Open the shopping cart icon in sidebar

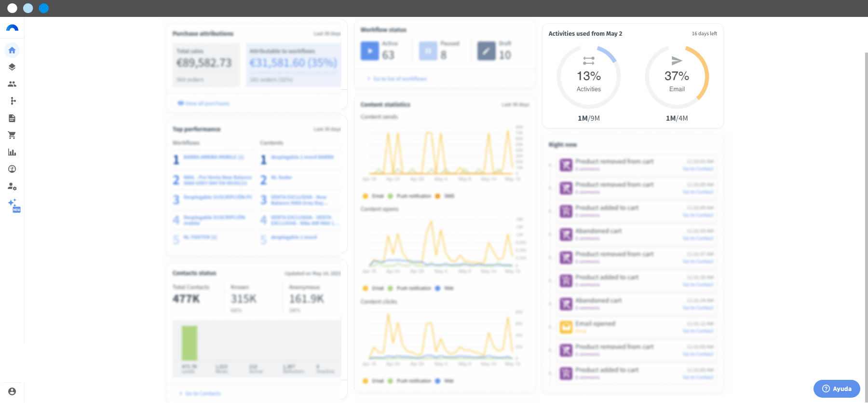(12, 135)
